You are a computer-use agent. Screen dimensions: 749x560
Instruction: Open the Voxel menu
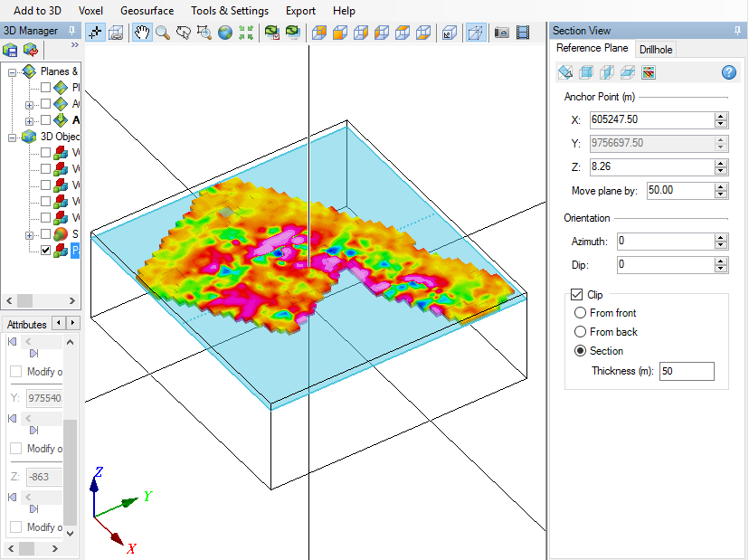90,11
